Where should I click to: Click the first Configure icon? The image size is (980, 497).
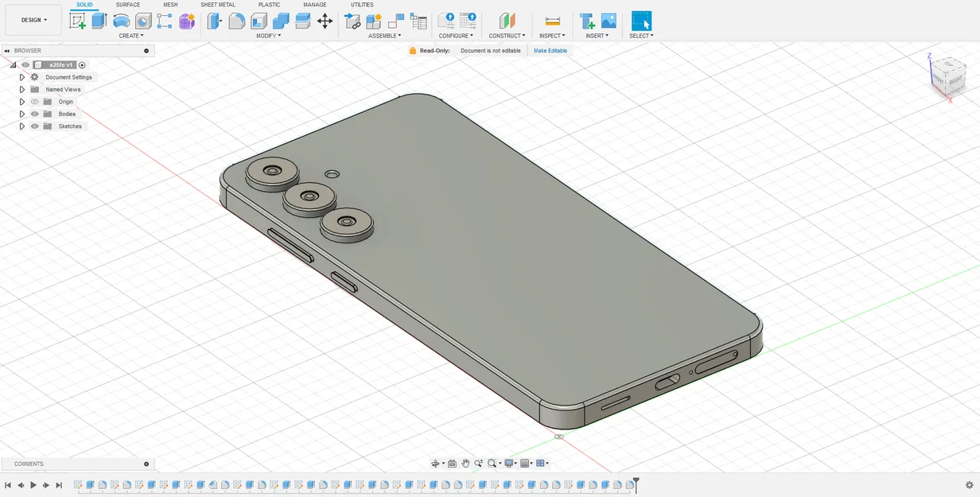[446, 21]
